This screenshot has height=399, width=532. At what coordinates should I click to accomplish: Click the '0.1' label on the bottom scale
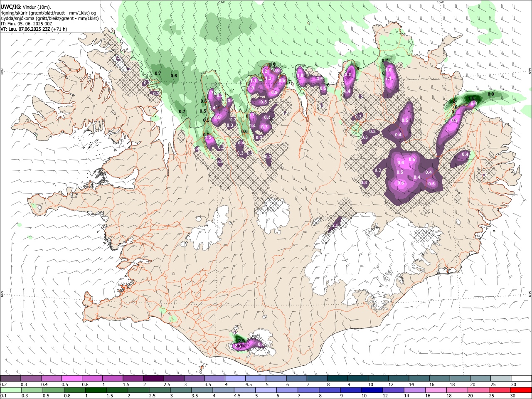click(x=3, y=396)
